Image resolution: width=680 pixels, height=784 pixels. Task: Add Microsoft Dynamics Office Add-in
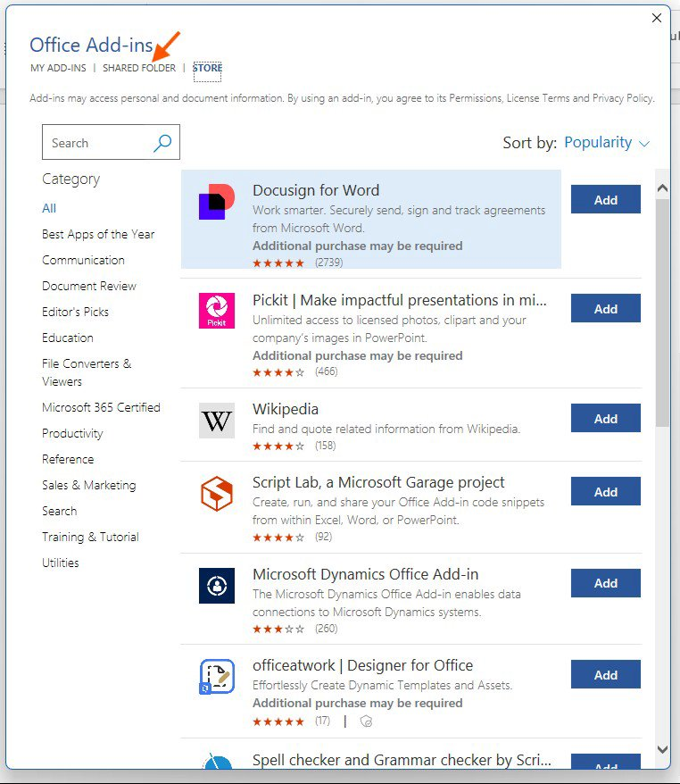coord(606,583)
